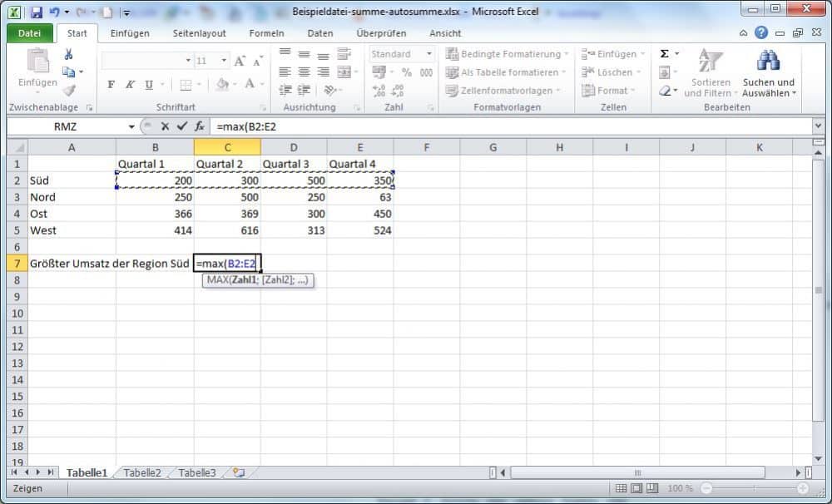Click the Excel help question mark icon

coord(761,33)
